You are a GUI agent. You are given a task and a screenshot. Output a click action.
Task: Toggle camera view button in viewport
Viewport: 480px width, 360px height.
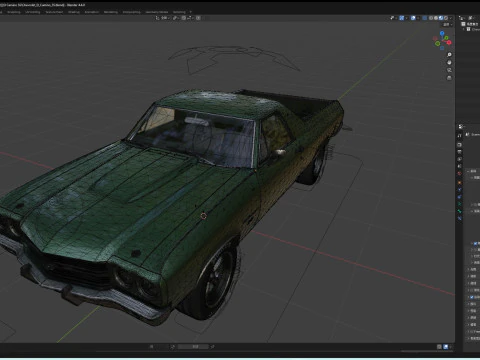click(449, 70)
